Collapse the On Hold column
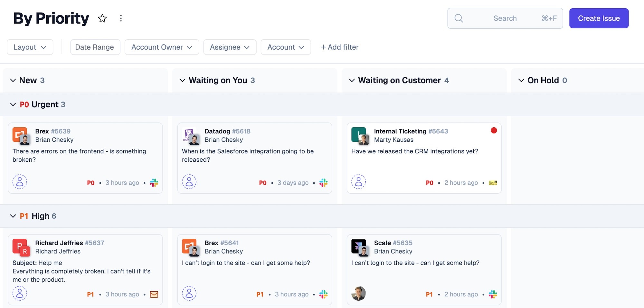This screenshot has width=644, height=308. point(521,80)
